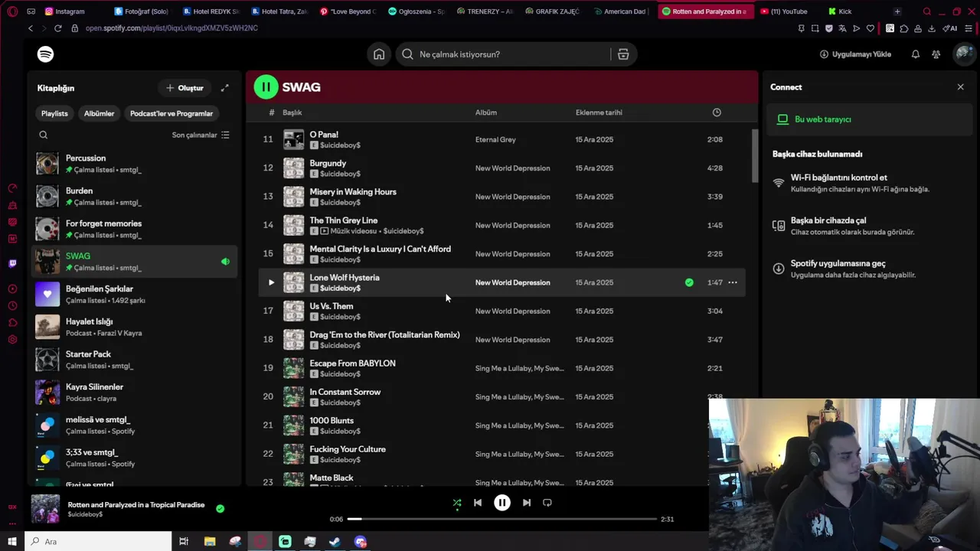Open Windows Start menu
This screenshot has height=551, width=980.
(12, 541)
